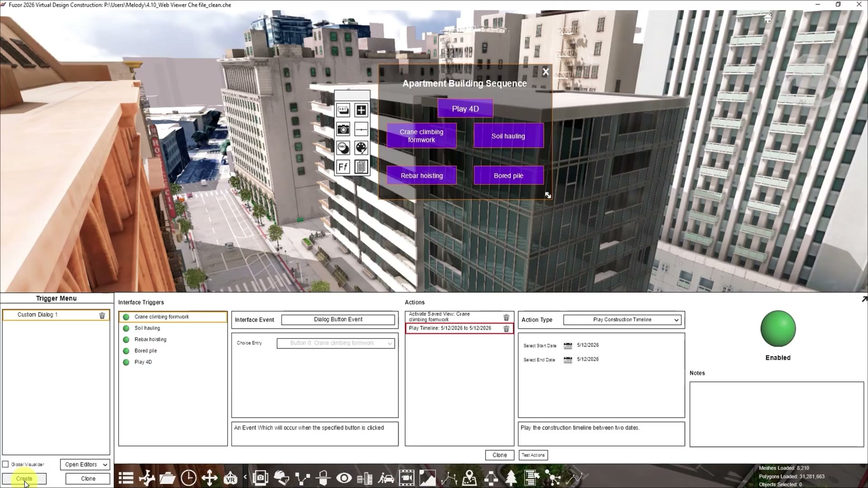Click the Bored pile dialog button
Viewport: 868px width, 488px height.
tap(509, 176)
